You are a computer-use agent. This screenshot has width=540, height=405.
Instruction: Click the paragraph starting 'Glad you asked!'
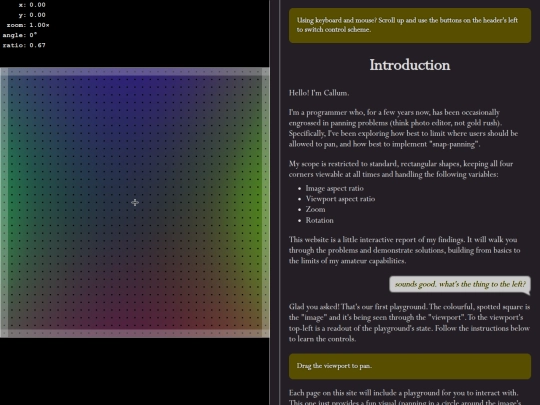tap(409, 323)
